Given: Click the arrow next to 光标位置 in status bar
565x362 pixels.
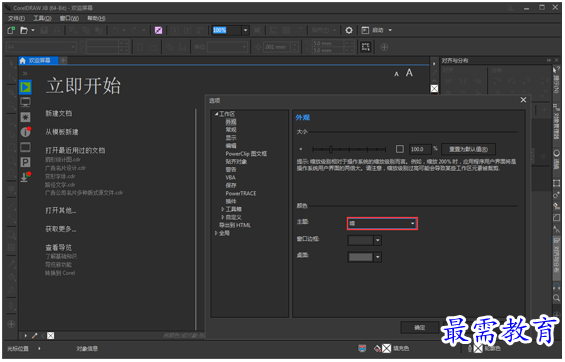Looking at the screenshot, I should tap(39, 349).
